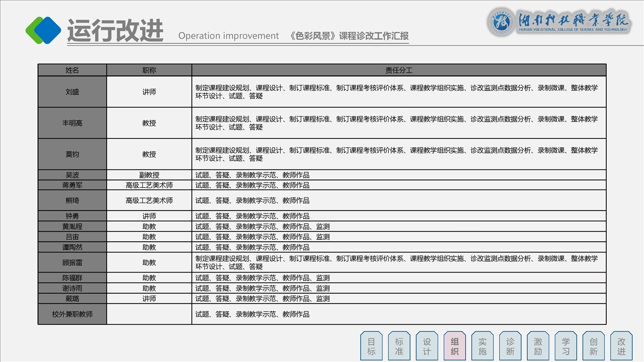This screenshot has height=362, width=644.
Task: Click the blue-green diamond logo icon
Action: [43, 30]
